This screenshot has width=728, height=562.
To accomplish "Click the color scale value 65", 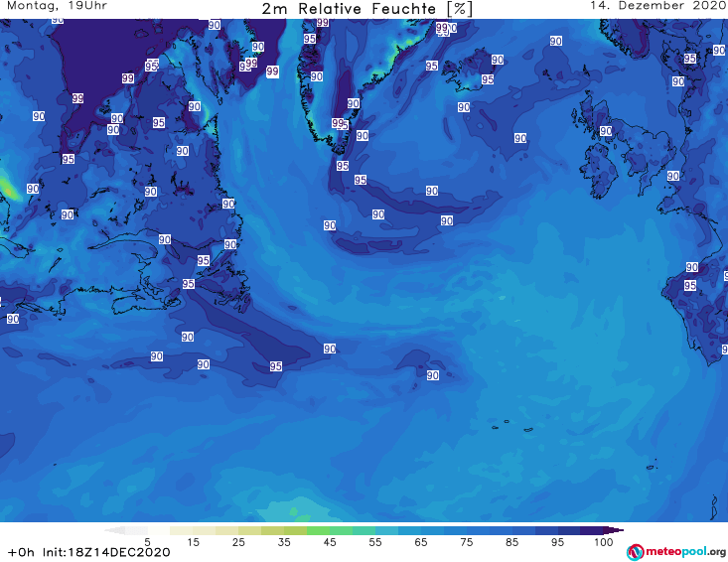I will (x=421, y=542).
